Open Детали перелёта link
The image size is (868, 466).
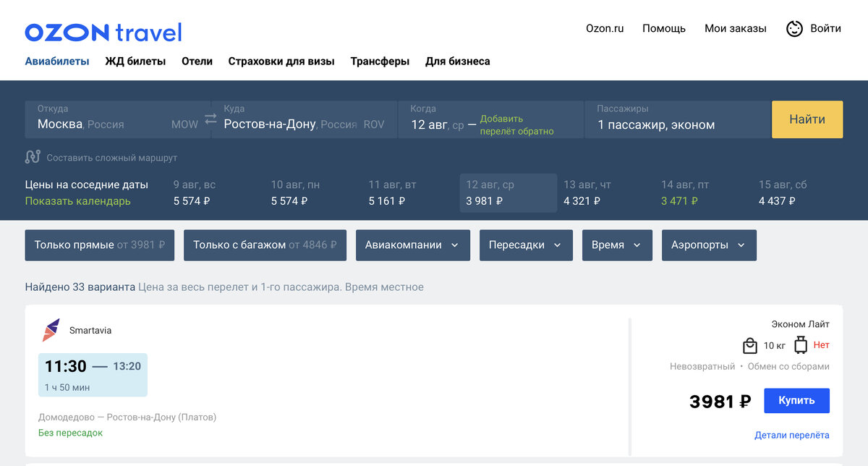(x=792, y=435)
